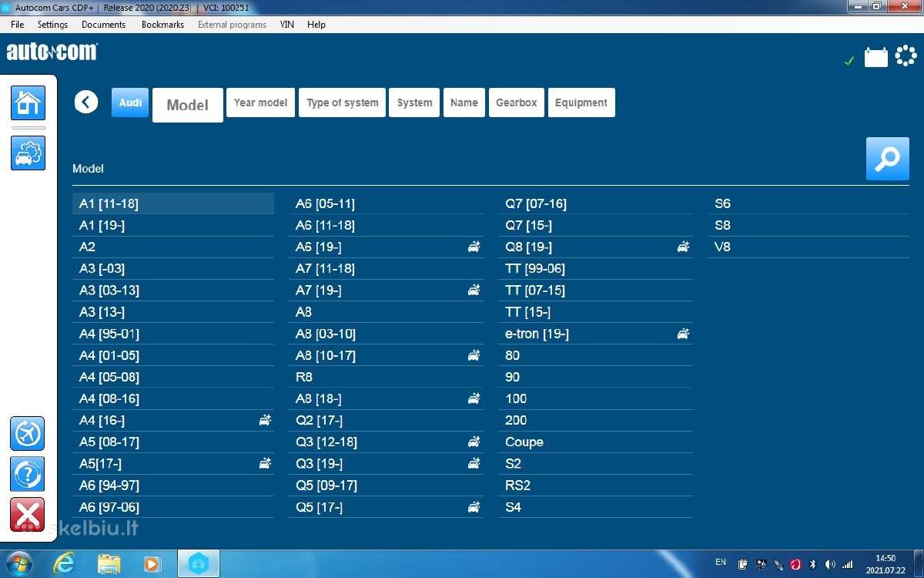Open Windows Media Player from taskbar
924x578 pixels.
(x=152, y=563)
